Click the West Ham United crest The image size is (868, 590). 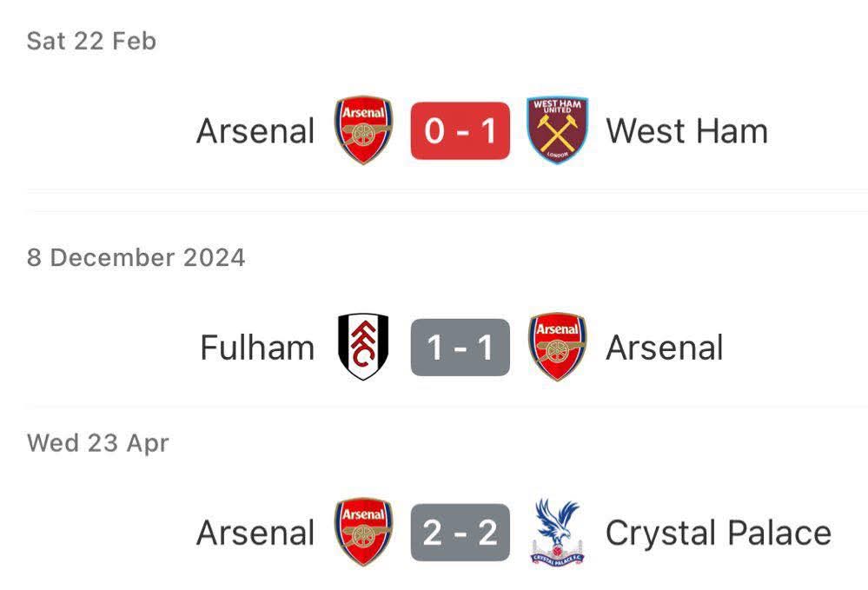pyautogui.click(x=557, y=131)
